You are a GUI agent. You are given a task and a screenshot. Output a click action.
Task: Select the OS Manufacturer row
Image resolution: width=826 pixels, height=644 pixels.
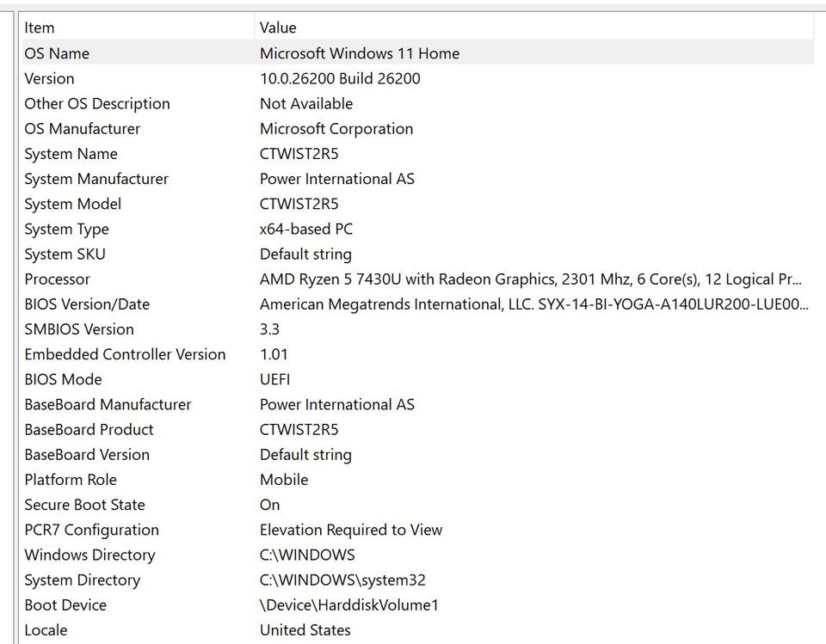coord(82,129)
